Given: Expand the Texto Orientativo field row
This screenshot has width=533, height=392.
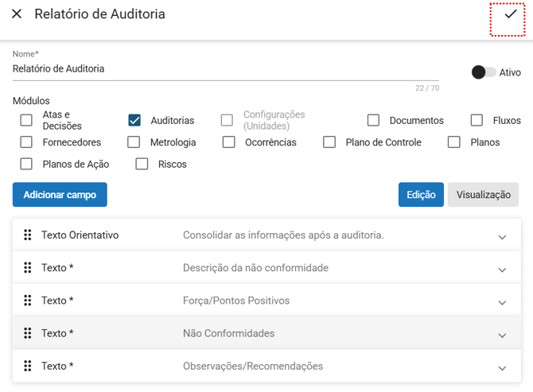Looking at the screenshot, I should [x=502, y=237].
